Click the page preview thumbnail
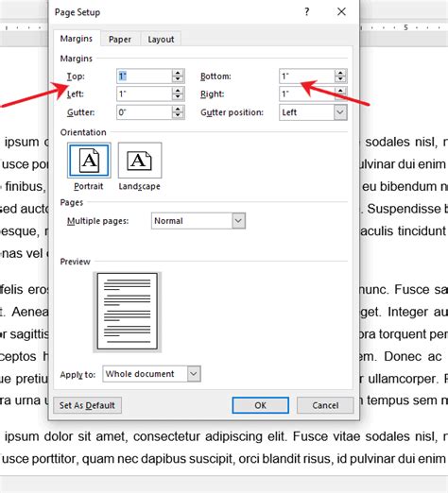This screenshot has width=448, height=493. [128, 312]
